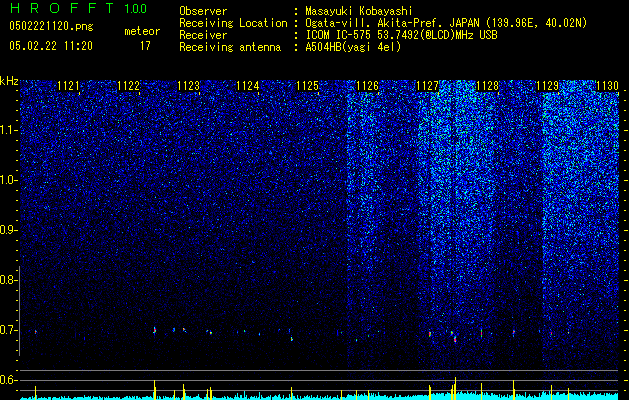
Task: Select the file name 0502221120.png
Action: click(51, 26)
